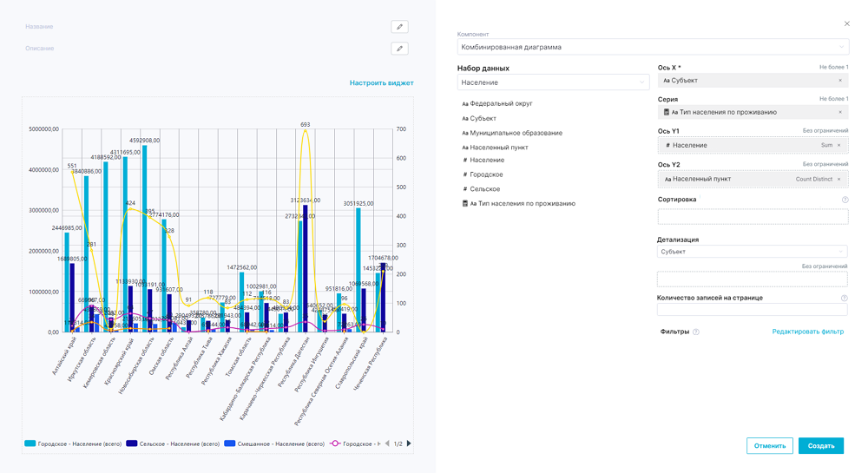Click the help icon next to Сортировка

tap(845, 200)
